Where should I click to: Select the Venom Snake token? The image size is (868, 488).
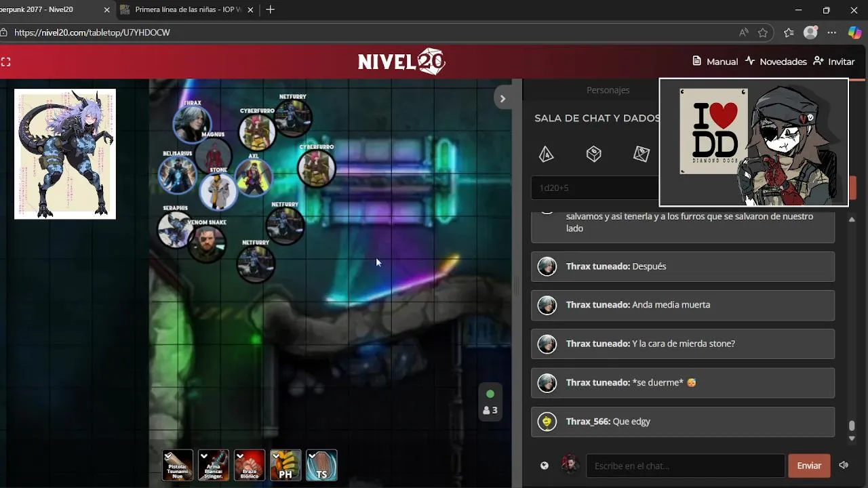click(207, 244)
